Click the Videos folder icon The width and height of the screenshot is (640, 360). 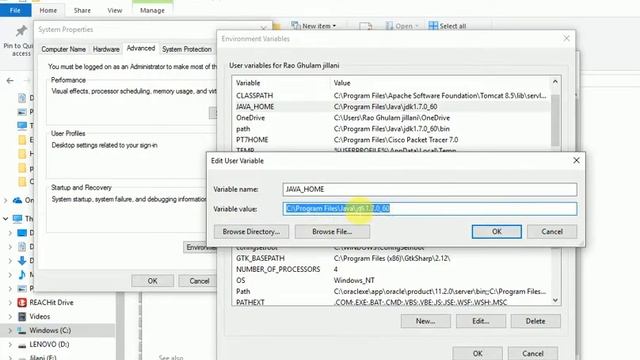point(22,316)
